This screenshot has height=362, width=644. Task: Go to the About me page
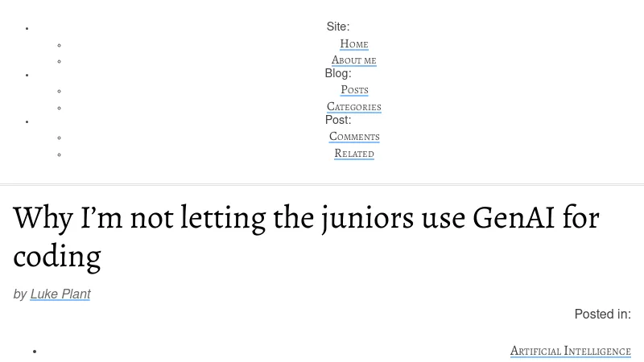click(x=354, y=60)
